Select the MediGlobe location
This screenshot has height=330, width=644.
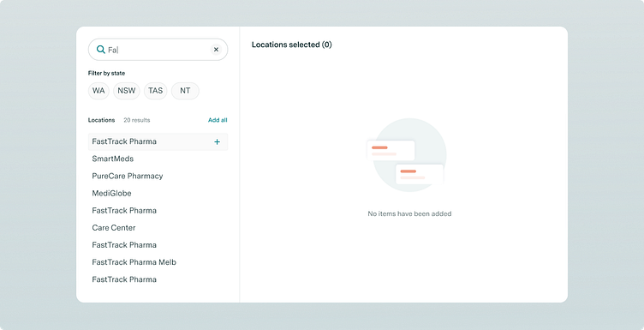158,193
